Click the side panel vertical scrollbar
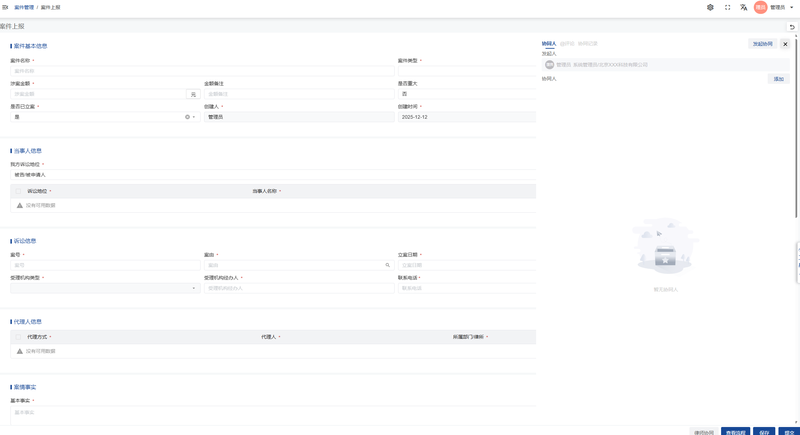The width and height of the screenshot is (800, 435). point(796,127)
